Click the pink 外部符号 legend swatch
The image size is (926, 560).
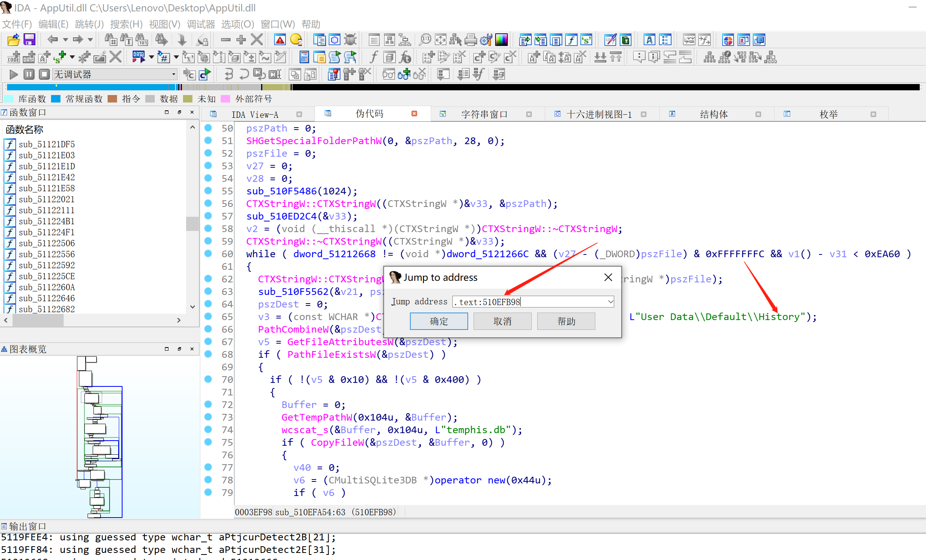[225, 99]
